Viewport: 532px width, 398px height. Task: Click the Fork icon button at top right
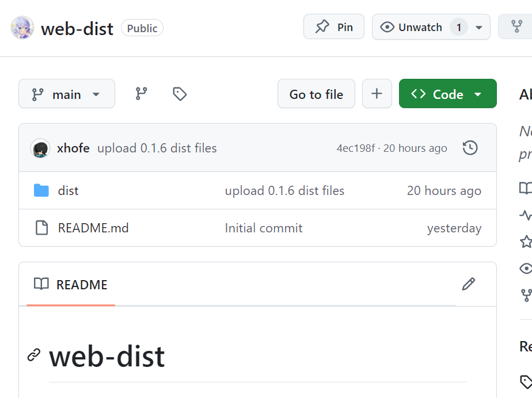pos(516,27)
